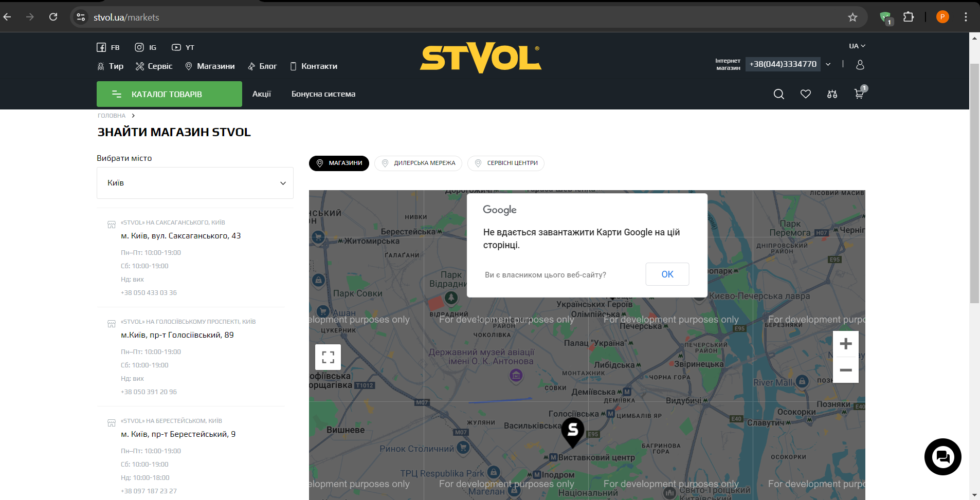Open the browser extensions puzzle icon

[909, 17]
